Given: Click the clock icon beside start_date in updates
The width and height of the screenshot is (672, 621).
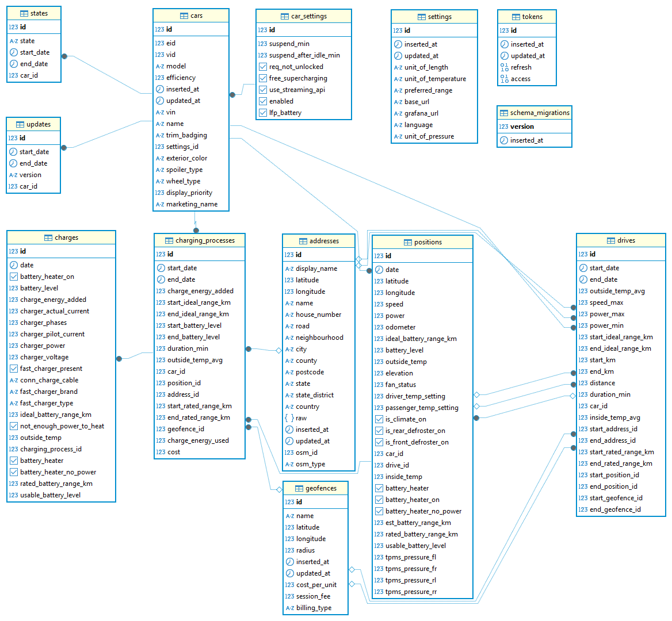Looking at the screenshot, I should [13, 152].
